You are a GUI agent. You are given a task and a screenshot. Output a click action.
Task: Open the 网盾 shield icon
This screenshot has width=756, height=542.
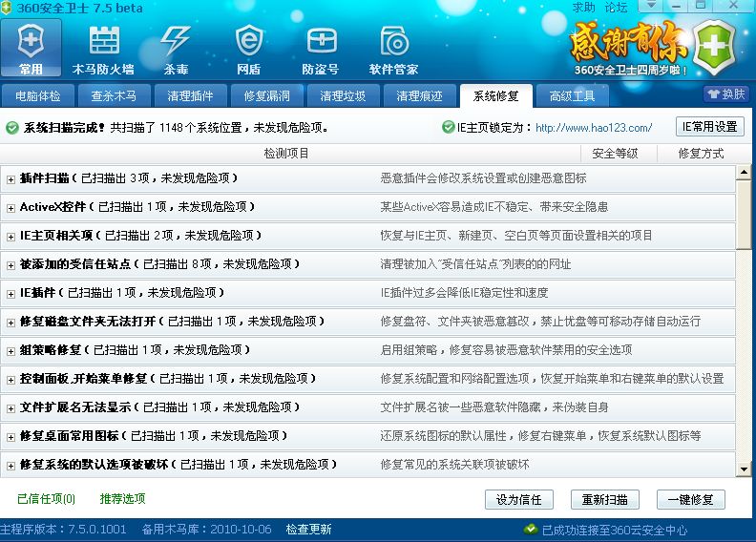[249, 49]
